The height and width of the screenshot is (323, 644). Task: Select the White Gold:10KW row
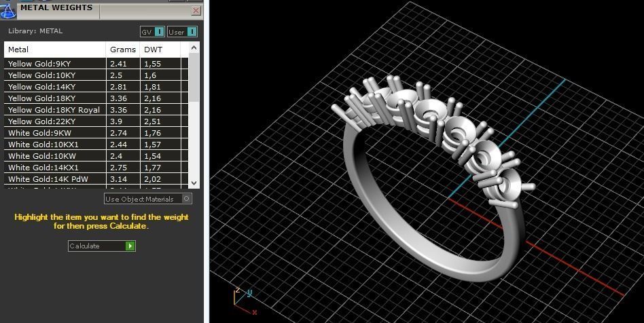tap(96, 155)
